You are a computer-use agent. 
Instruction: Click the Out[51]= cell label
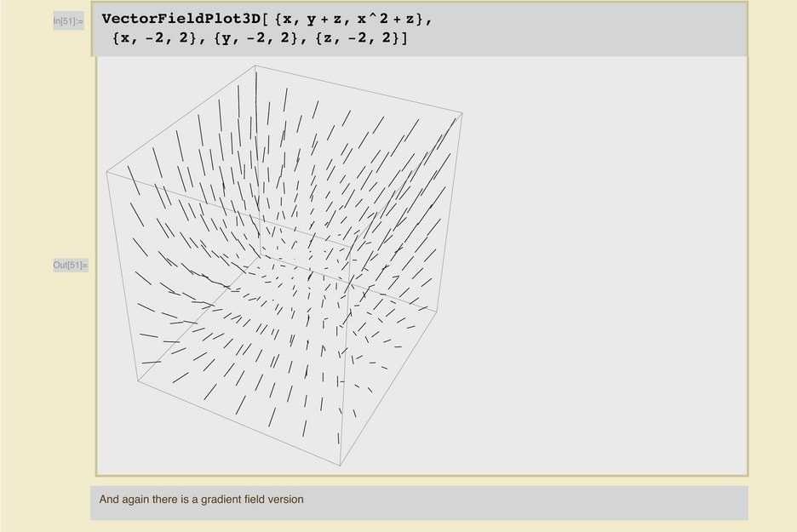click(70, 266)
